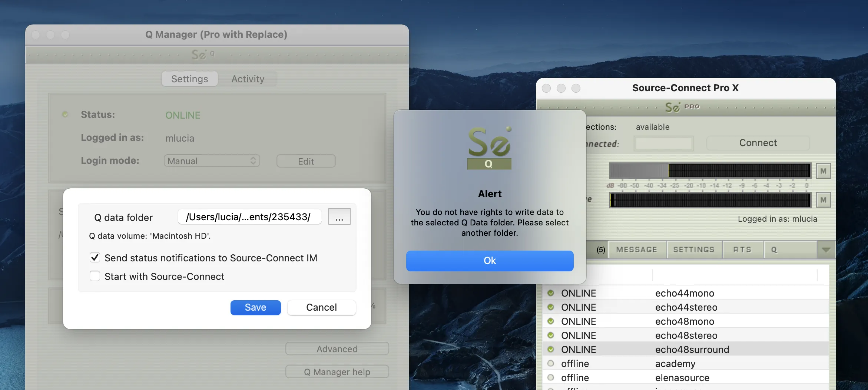Open Advanced settings in Q Manager

point(337,349)
